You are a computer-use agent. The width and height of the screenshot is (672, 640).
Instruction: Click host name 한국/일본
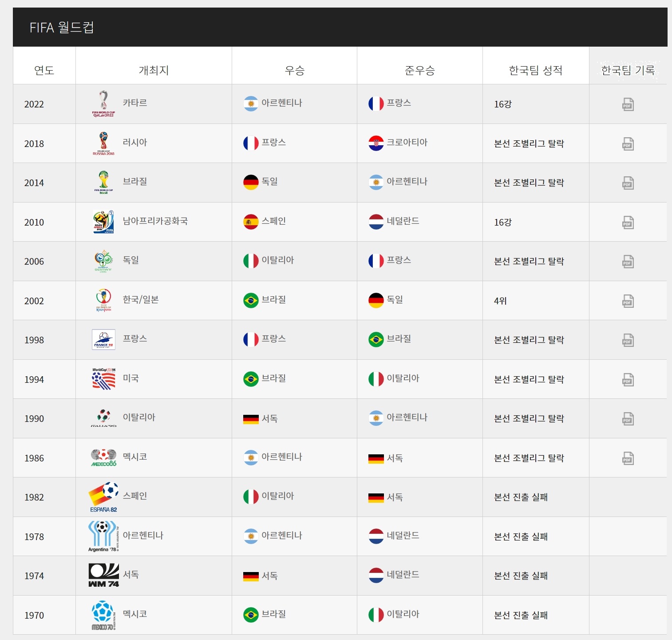141,300
